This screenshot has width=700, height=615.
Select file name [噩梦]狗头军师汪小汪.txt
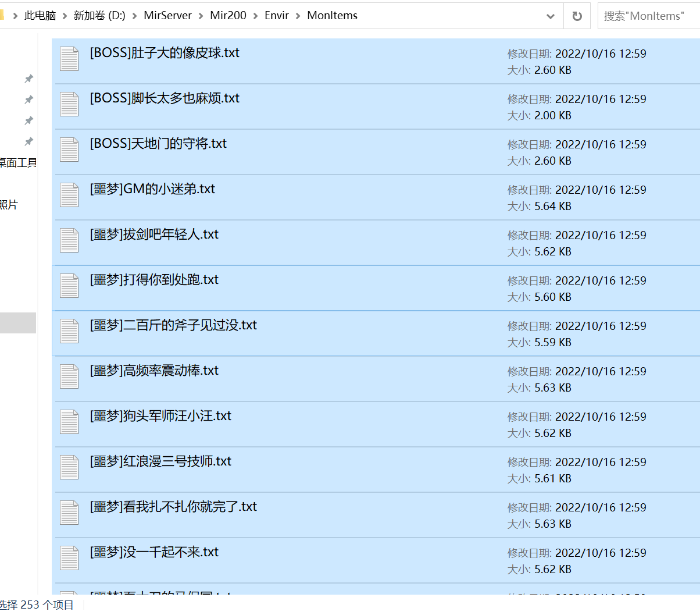pyautogui.click(x=160, y=416)
